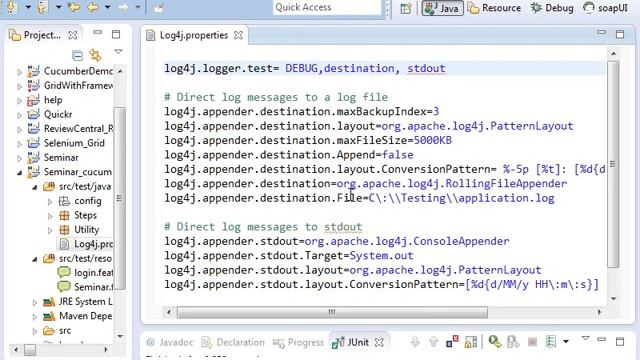Close the Log4j.properties editor tab
This screenshot has height=360, width=640.
tap(238, 35)
